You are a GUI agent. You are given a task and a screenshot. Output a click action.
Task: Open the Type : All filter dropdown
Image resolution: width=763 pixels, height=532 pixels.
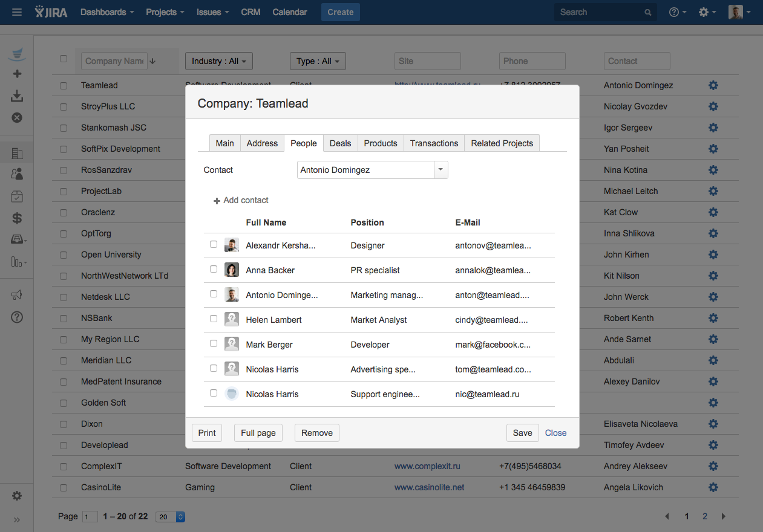point(317,61)
